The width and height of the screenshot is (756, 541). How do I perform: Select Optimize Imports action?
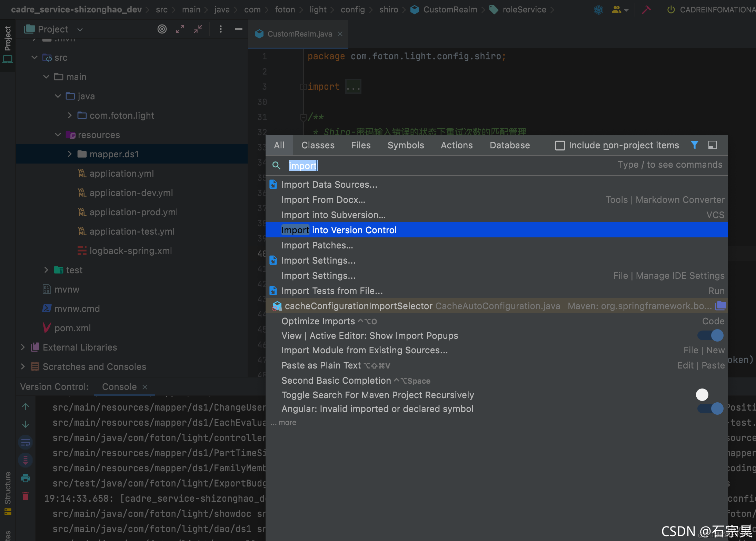[496, 321]
